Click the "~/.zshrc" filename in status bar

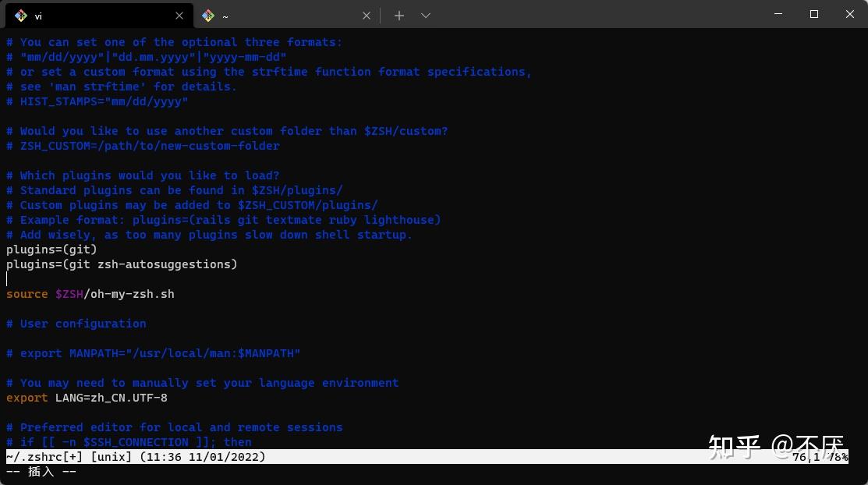tap(29, 457)
